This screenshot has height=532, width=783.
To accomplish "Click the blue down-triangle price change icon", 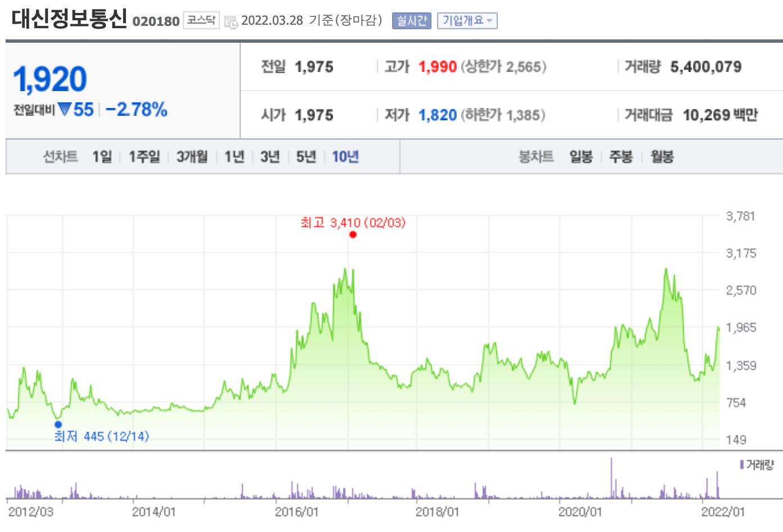I will (65, 109).
